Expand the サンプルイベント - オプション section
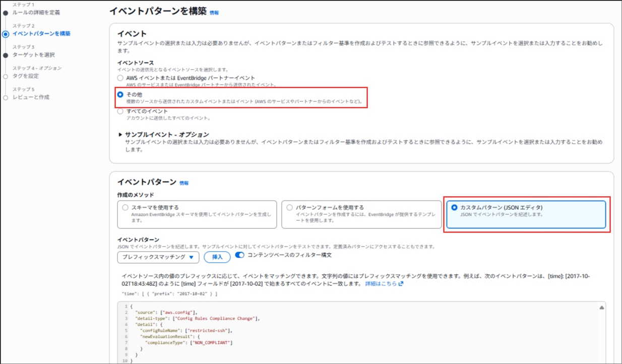 pos(120,135)
